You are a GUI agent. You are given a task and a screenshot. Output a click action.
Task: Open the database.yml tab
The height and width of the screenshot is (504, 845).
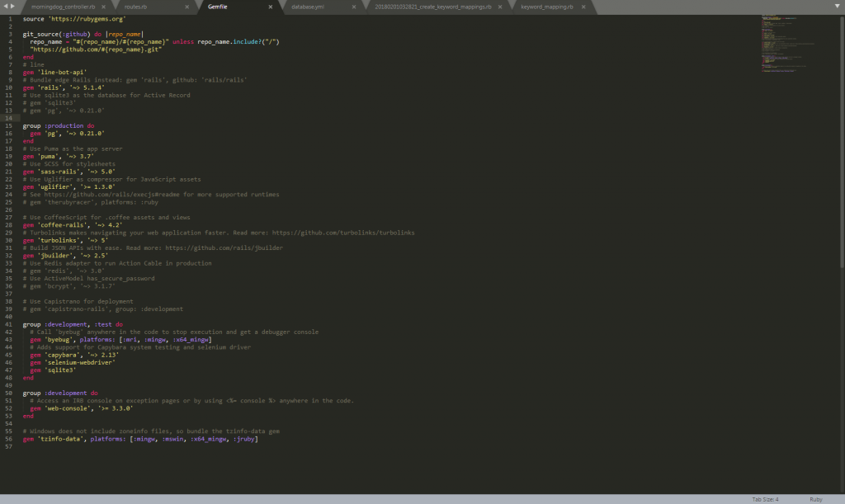click(308, 7)
